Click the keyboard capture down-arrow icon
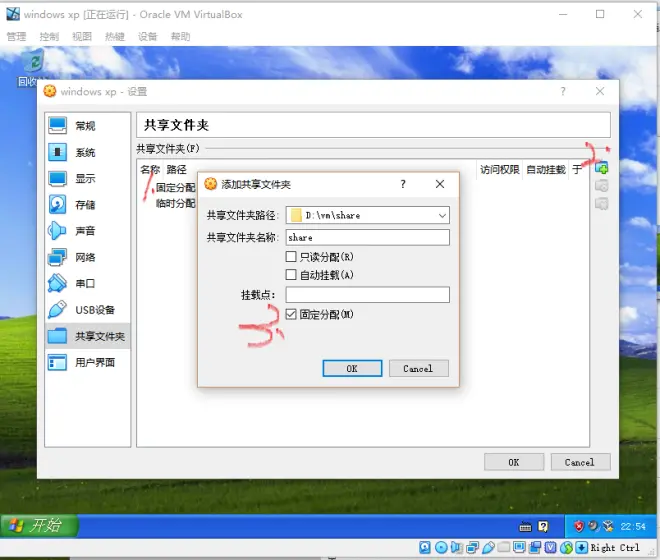660x560 pixels. [x=582, y=547]
